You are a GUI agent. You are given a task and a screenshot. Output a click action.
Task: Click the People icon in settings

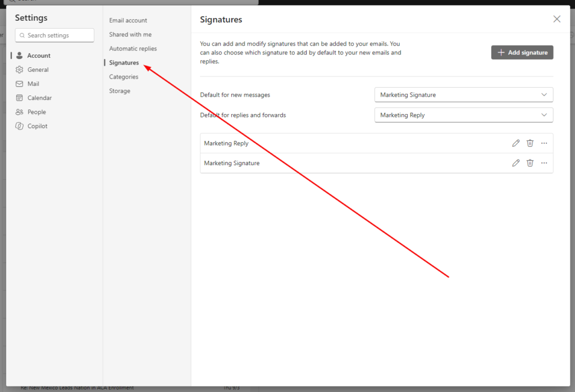(20, 112)
